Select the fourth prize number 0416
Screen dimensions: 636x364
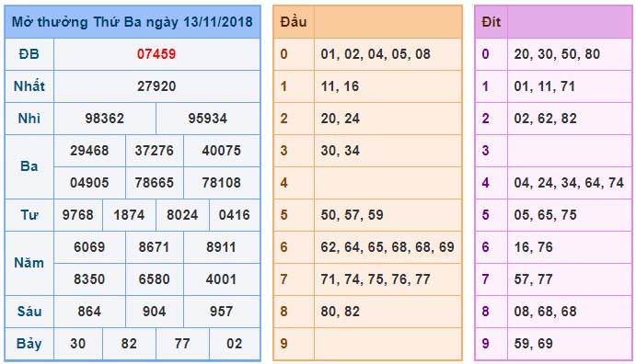[235, 214]
